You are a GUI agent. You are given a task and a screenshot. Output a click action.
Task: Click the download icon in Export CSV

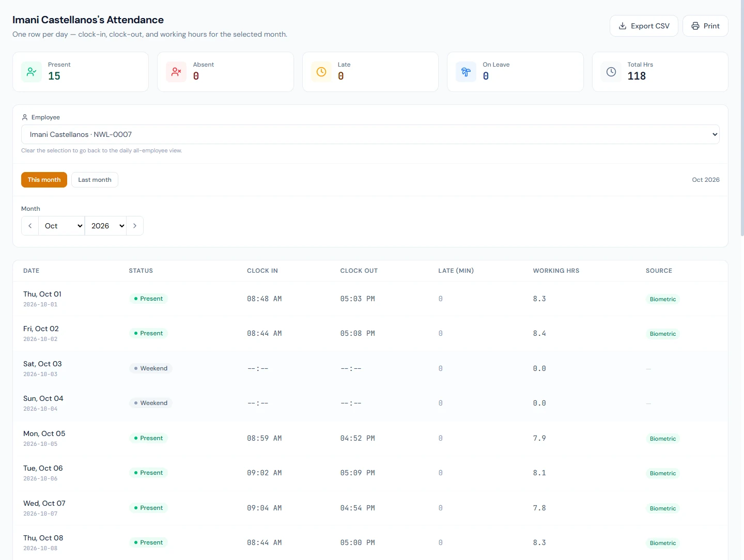point(623,26)
